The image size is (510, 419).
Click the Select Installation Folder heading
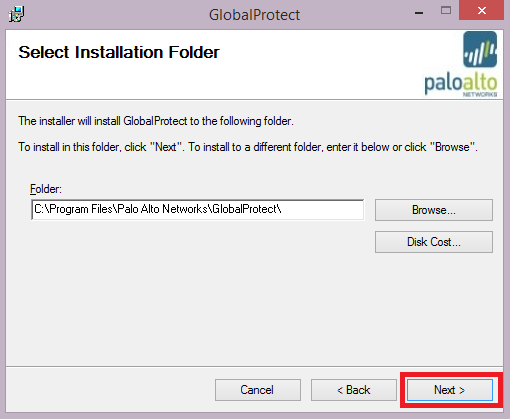[x=119, y=52]
